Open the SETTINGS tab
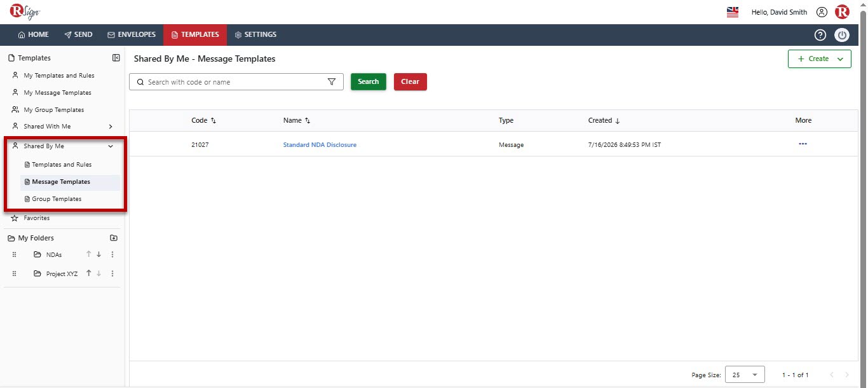Screen dimensions: 868x388 tap(255, 35)
